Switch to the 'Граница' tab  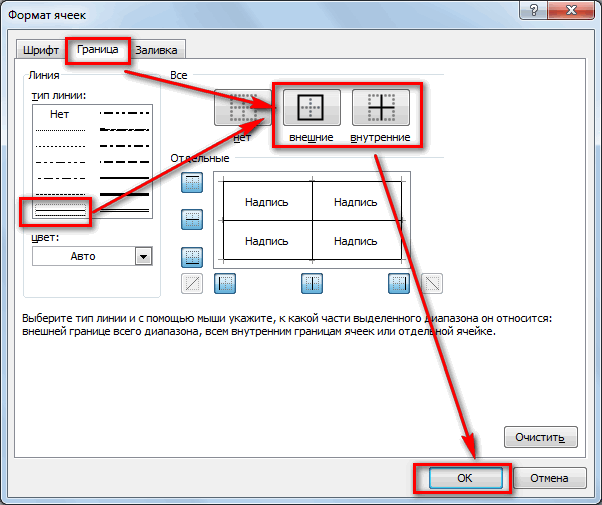click(x=98, y=49)
